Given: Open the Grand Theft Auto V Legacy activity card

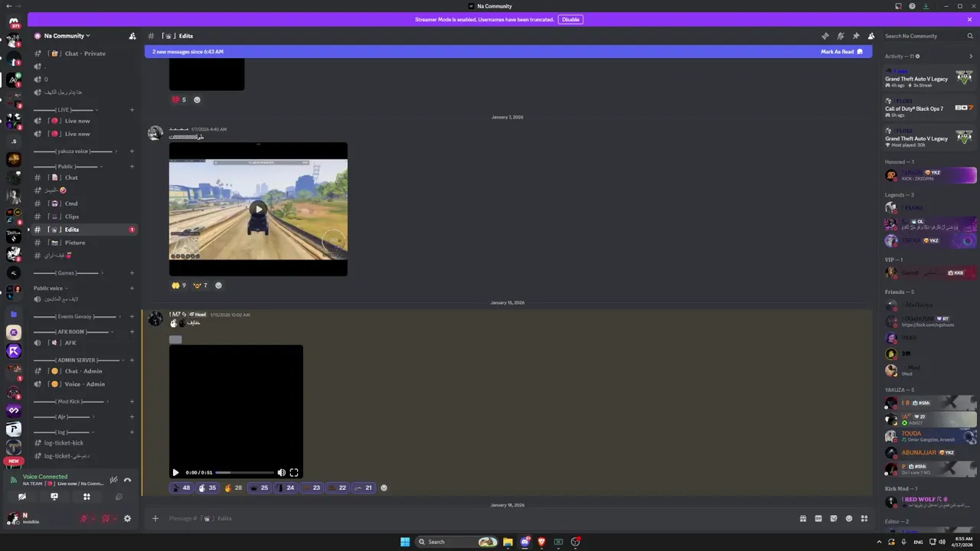Looking at the screenshot, I should (x=930, y=78).
